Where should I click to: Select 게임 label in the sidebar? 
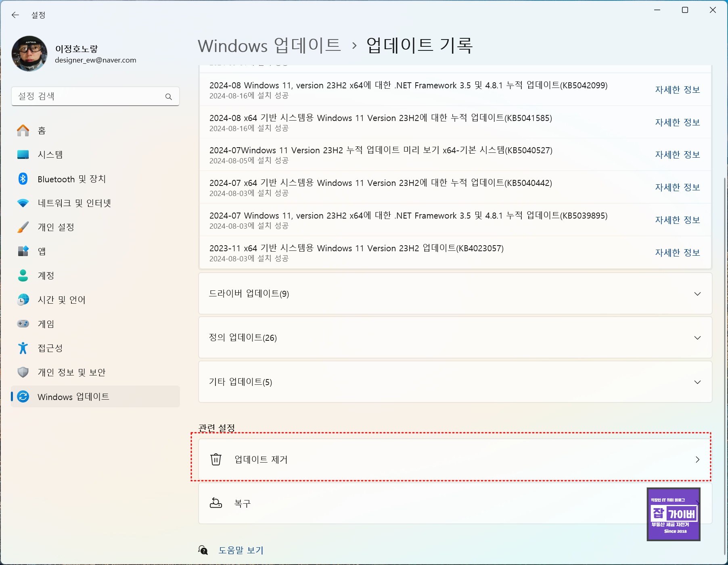pos(46,324)
